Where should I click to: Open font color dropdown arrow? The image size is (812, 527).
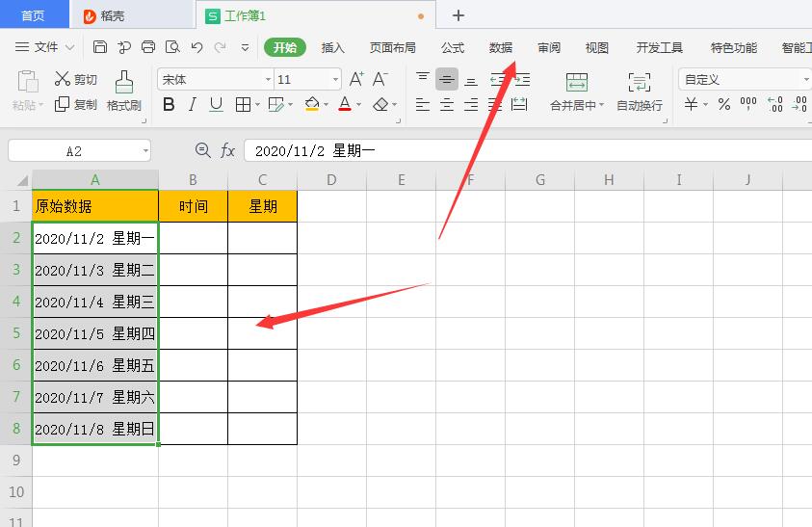pos(359,105)
